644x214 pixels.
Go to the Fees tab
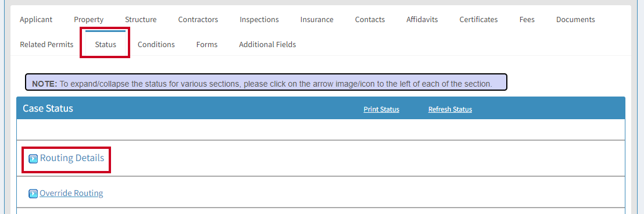point(527,19)
